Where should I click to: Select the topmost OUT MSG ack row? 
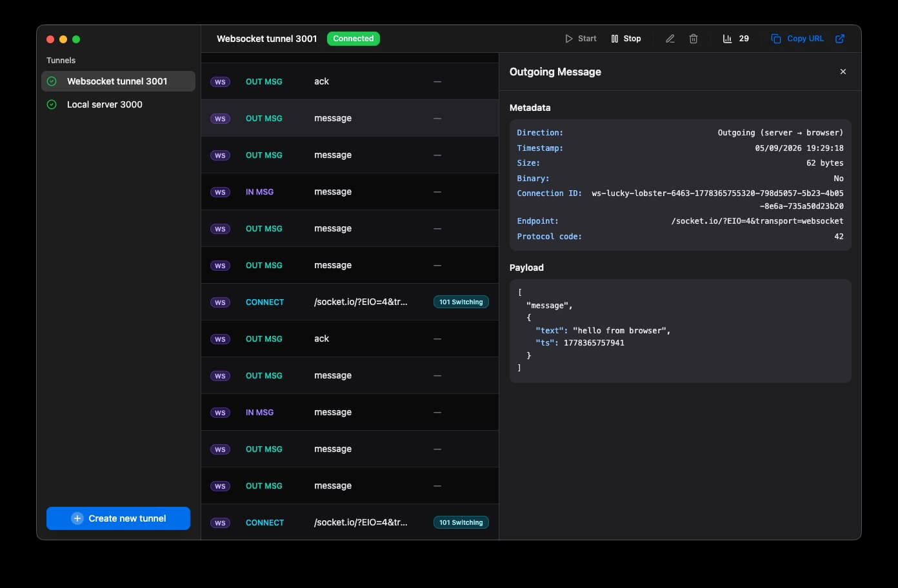coord(350,81)
